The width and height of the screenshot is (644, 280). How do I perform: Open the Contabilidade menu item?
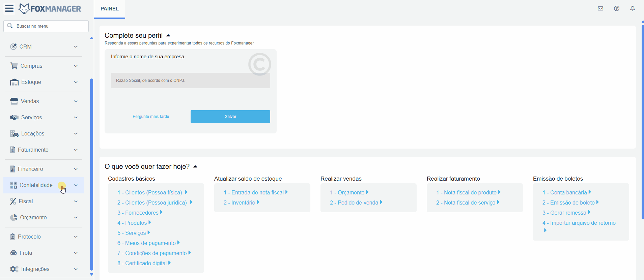(x=36, y=185)
